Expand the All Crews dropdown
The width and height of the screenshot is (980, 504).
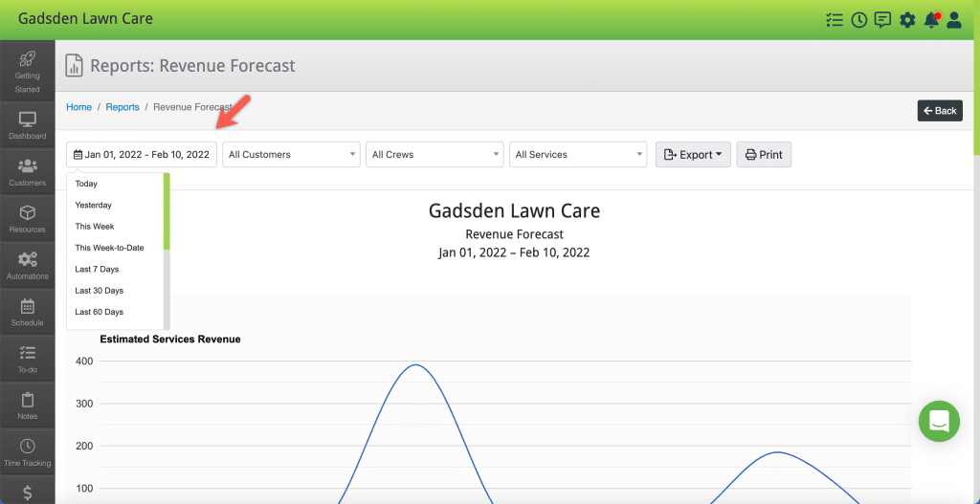coord(434,154)
